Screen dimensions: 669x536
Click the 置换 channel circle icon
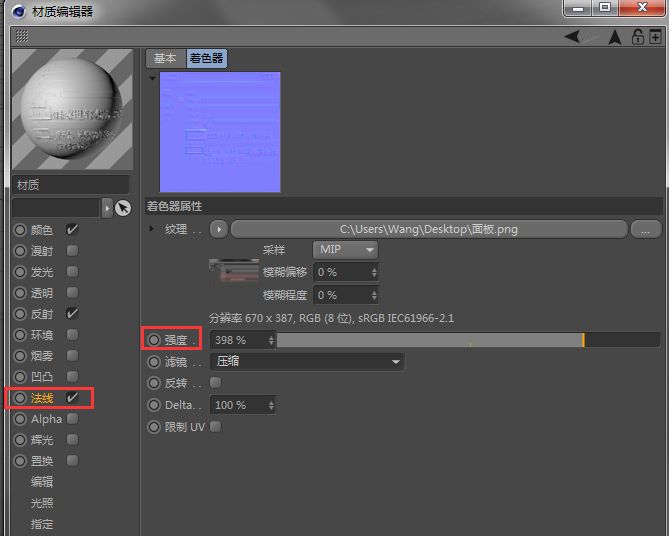tap(20, 461)
